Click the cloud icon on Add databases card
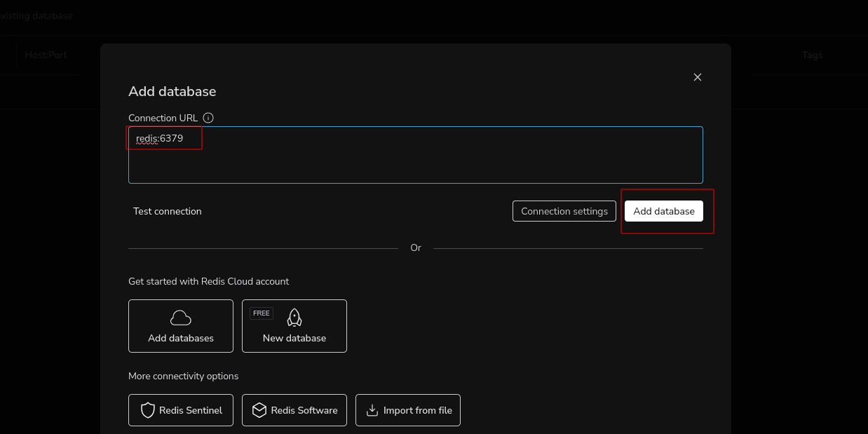868x434 pixels. point(181,318)
